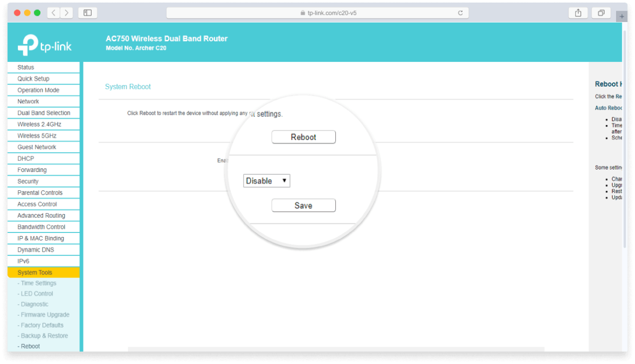Open Dual Band Selection settings
This screenshot has height=364, width=635.
click(x=44, y=113)
